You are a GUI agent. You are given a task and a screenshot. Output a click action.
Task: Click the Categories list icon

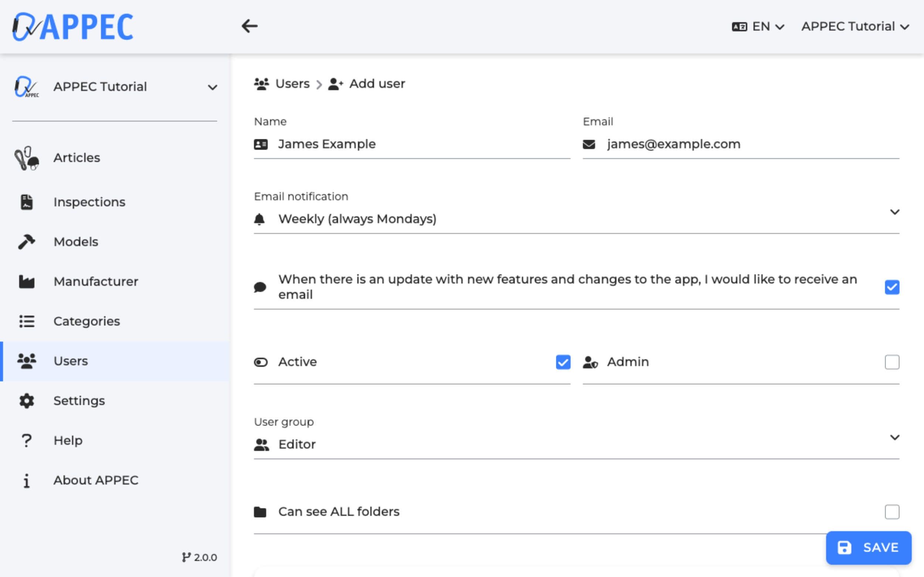[x=26, y=321]
